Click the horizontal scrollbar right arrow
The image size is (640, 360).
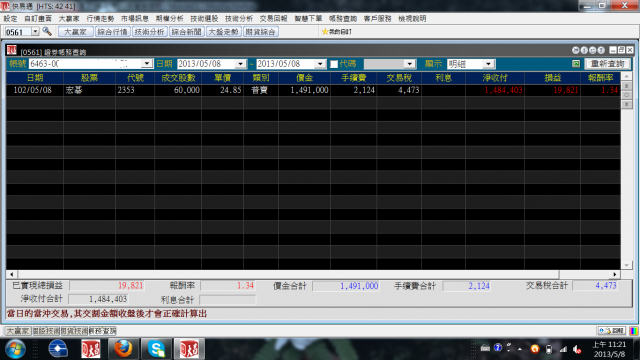[x=615, y=274]
